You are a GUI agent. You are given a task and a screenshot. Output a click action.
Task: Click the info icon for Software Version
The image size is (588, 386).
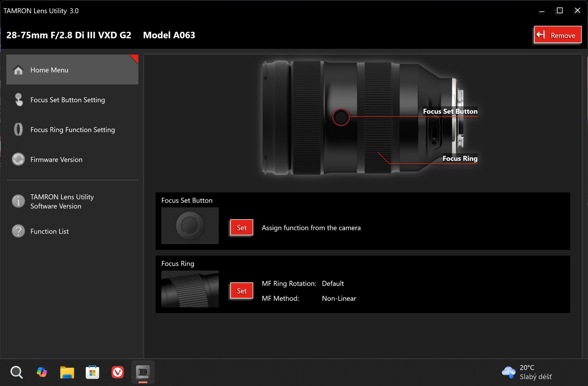[18, 201]
